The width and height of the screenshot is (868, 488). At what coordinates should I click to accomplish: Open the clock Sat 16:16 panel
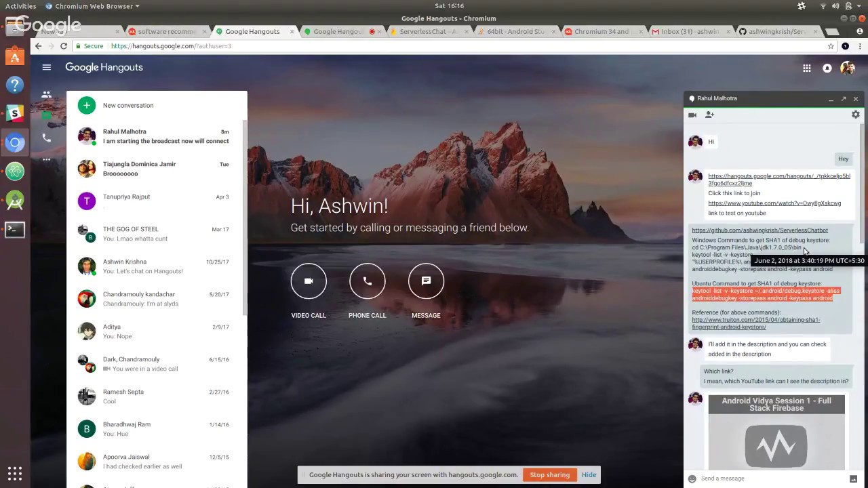[449, 6]
